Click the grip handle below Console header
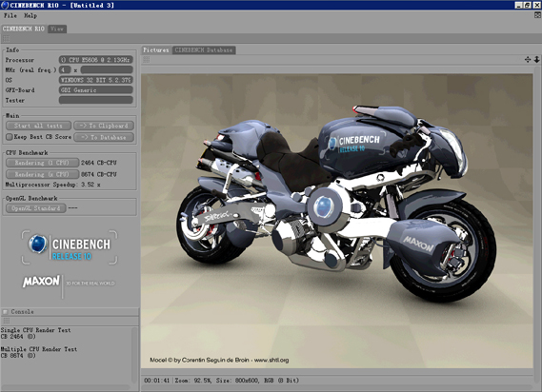This screenshot has width=542, height=392. [x=7, y=321]
